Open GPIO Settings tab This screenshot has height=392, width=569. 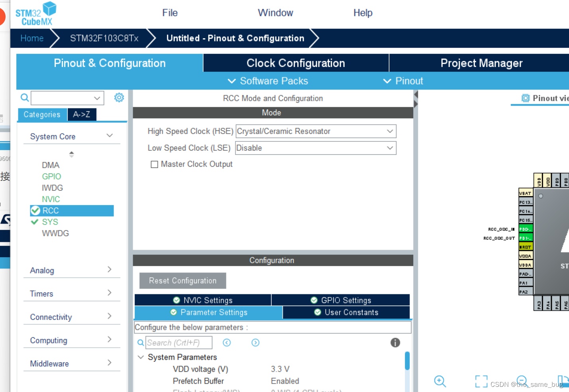(341, 300)
